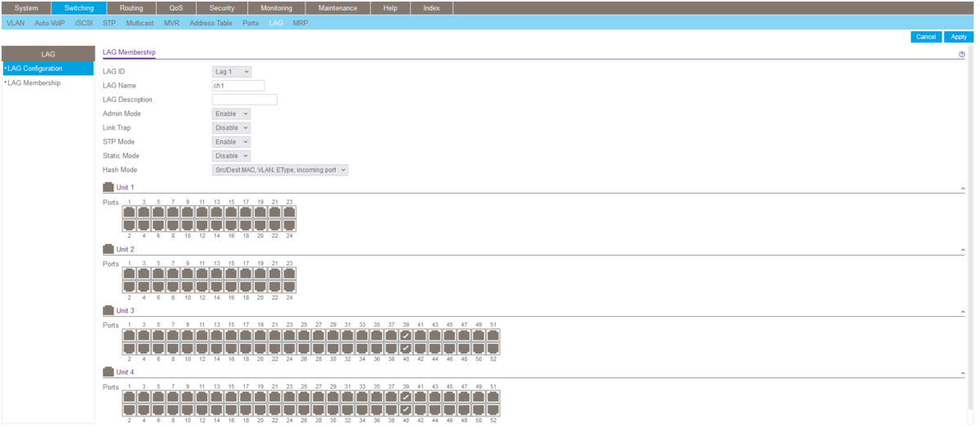Screen dimensions: 980x427
Task: Open the STP Mode dropdown
Action: pos(231,142)
